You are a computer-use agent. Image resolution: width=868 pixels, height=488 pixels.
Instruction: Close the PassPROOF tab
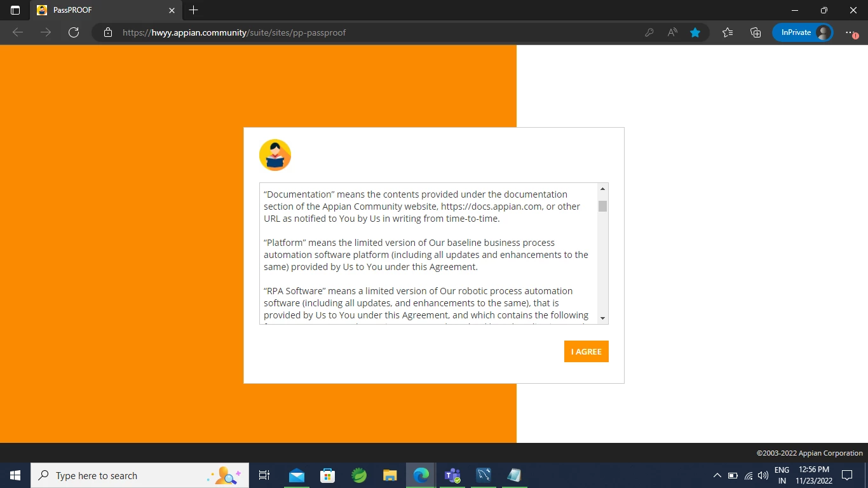(x=172, y=10)
